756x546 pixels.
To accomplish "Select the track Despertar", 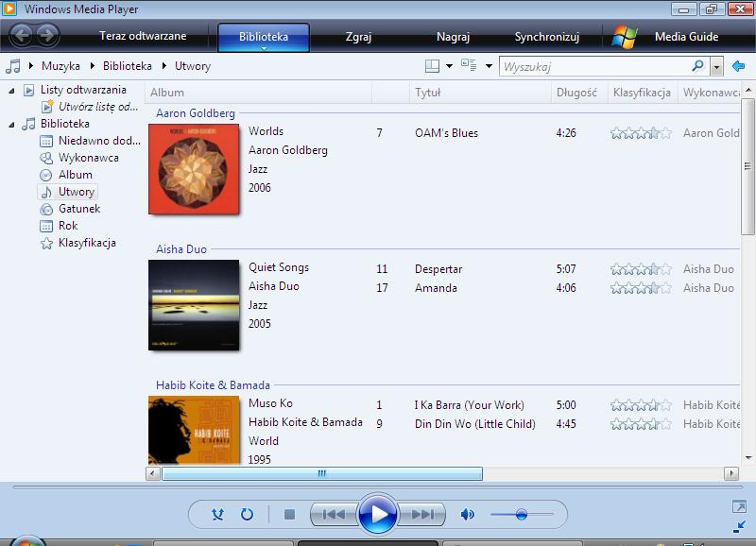I will click(x=438, y=269).
